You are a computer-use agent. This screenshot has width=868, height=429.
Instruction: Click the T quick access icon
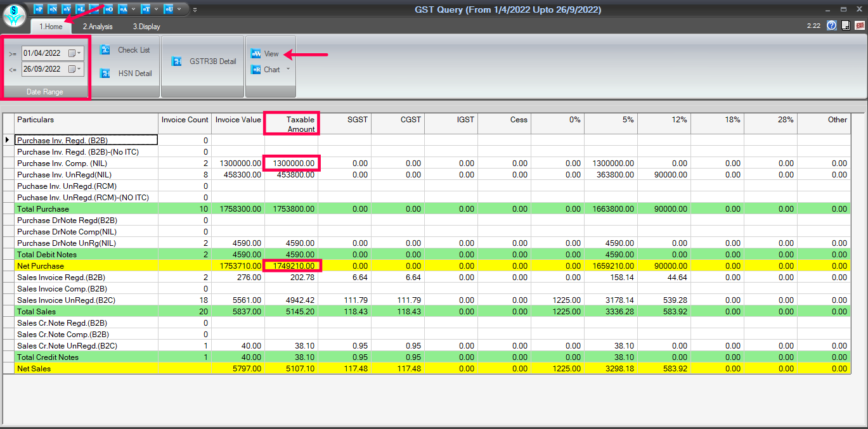pos(146,10)
